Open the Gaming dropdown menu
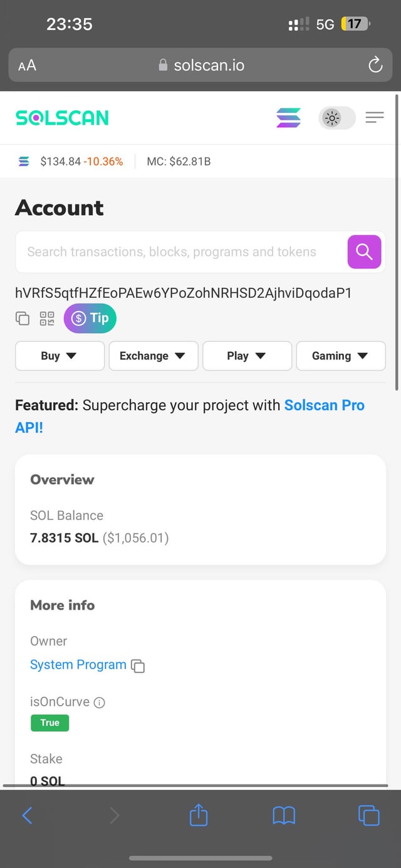The height and width of the screenshot is (868, 401). pos(340,356)
